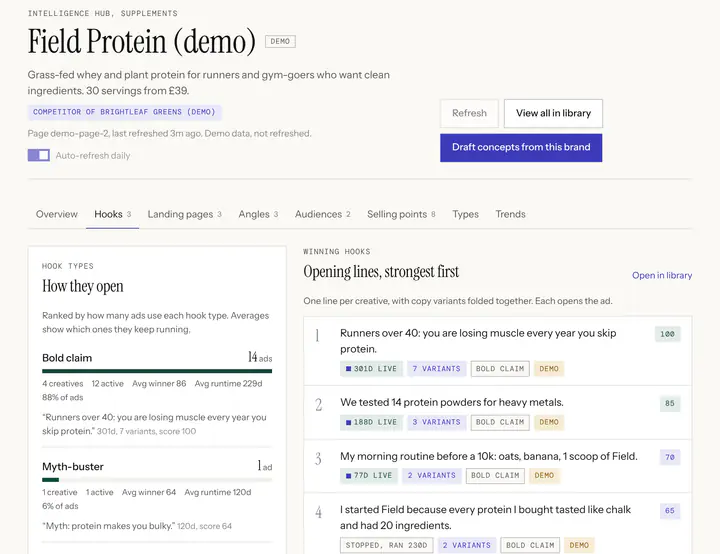Click the Intelligence Hub, Supplements breadcrumb
Viewport: 720px width, 554px height.
[x=102, y=13]
